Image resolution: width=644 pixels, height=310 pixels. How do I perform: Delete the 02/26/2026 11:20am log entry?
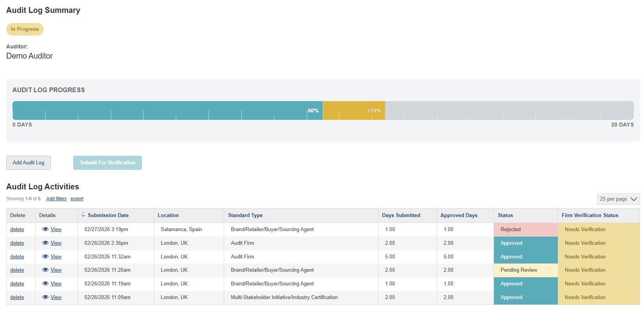click(x=17, y=270)
